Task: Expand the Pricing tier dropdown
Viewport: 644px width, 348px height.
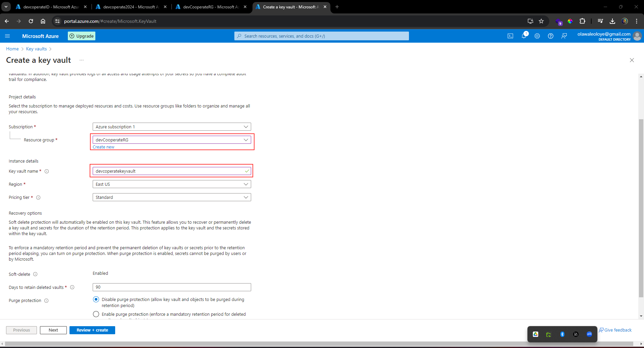Action: (172, 197)
